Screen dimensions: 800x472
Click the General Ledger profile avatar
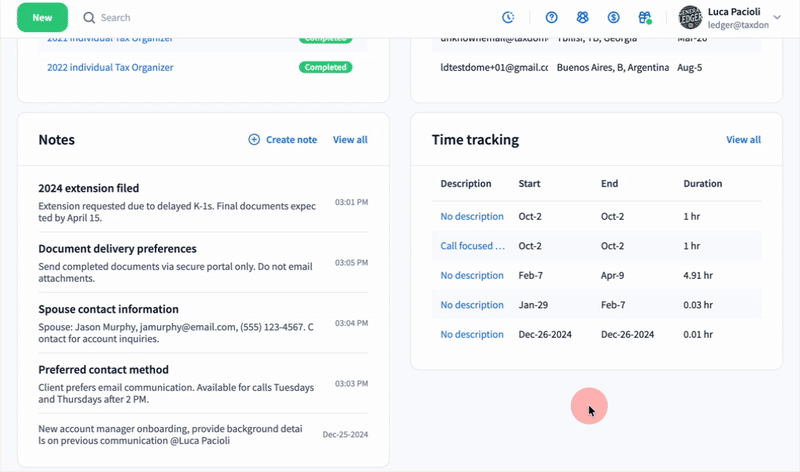pos(691,18)
